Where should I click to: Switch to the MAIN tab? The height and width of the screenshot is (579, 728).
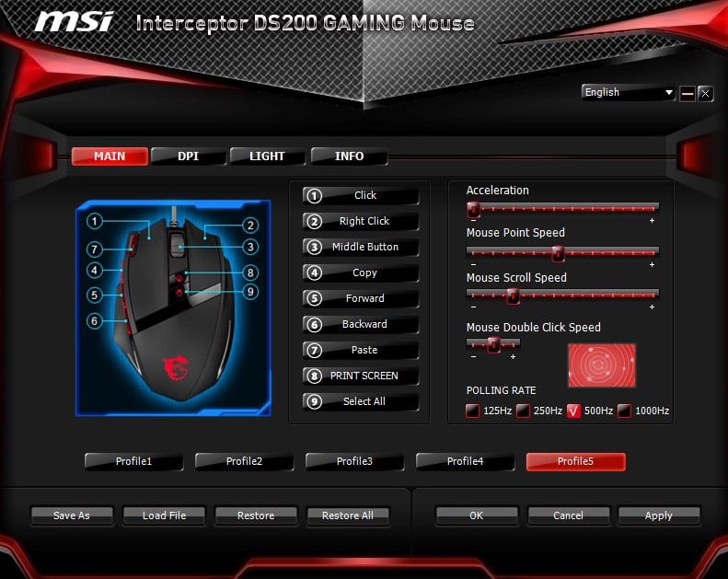110,156
